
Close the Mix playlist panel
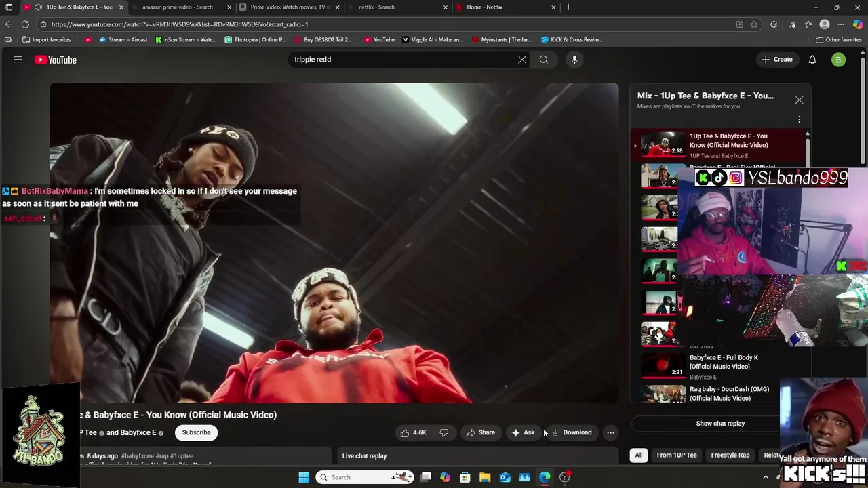(799, 100)
